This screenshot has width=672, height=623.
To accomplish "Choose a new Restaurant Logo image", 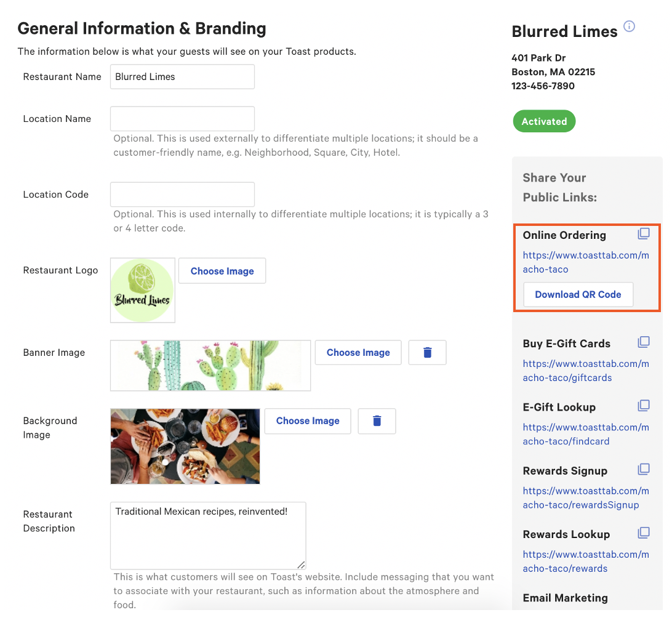I will [x=222, y=271].
